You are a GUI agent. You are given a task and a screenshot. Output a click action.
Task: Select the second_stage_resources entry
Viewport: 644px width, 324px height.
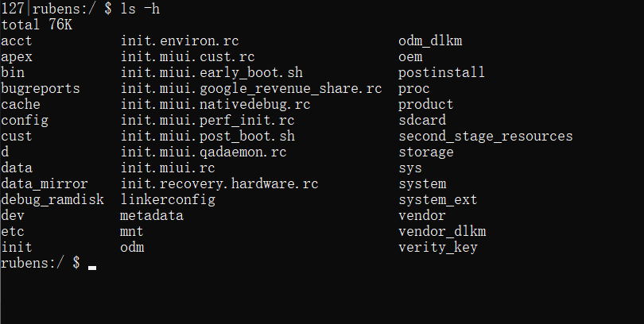tap(485, 136)
